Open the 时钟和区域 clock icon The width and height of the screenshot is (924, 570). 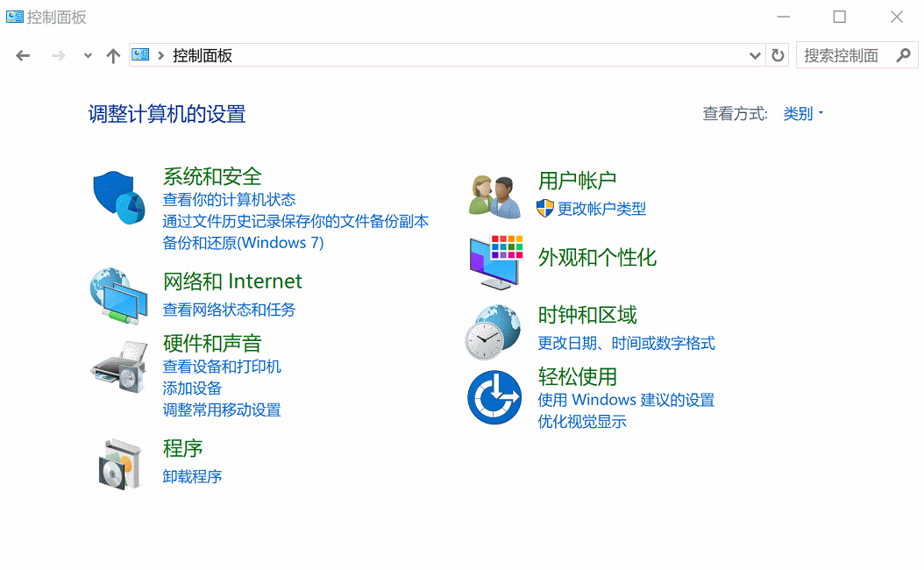click(494, 332)
